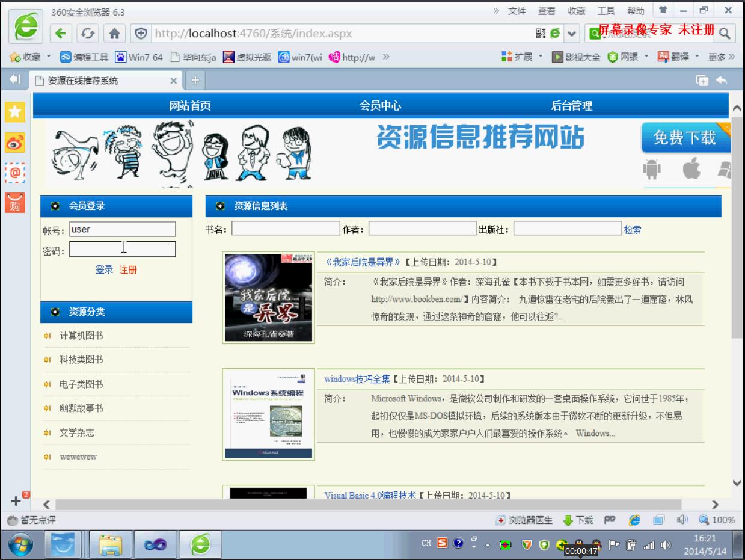Click the sidebar add plus icon
The height and width of the screenshot is (560, 745).
point(16,500)
